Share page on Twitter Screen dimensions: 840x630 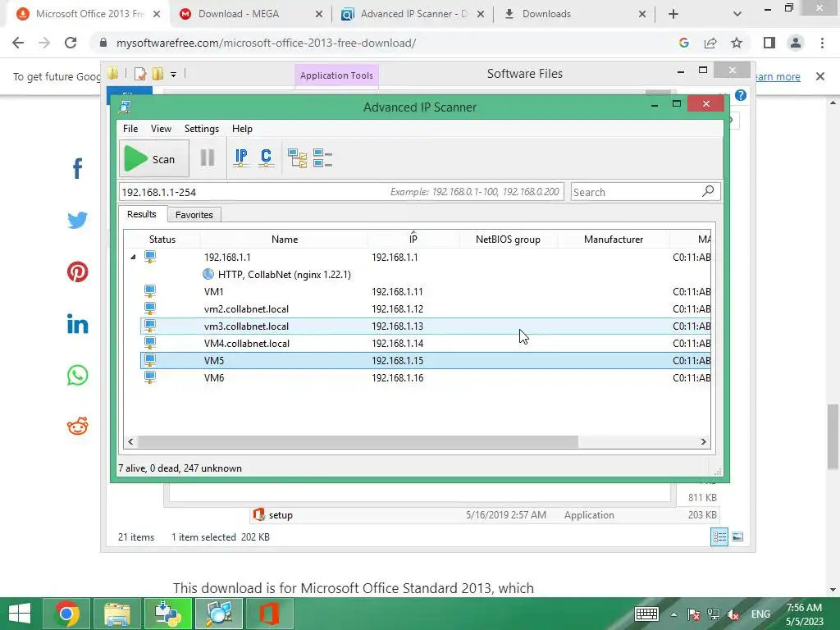pos(78,220)
